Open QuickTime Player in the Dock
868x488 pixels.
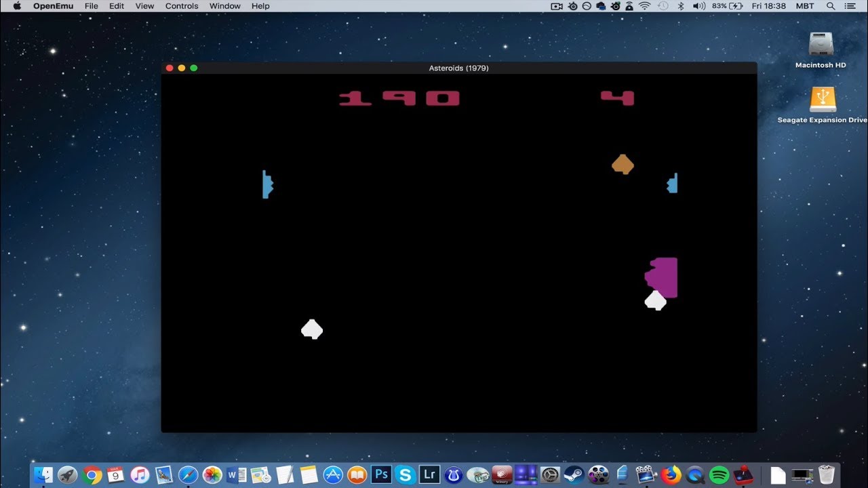point(694,475)
